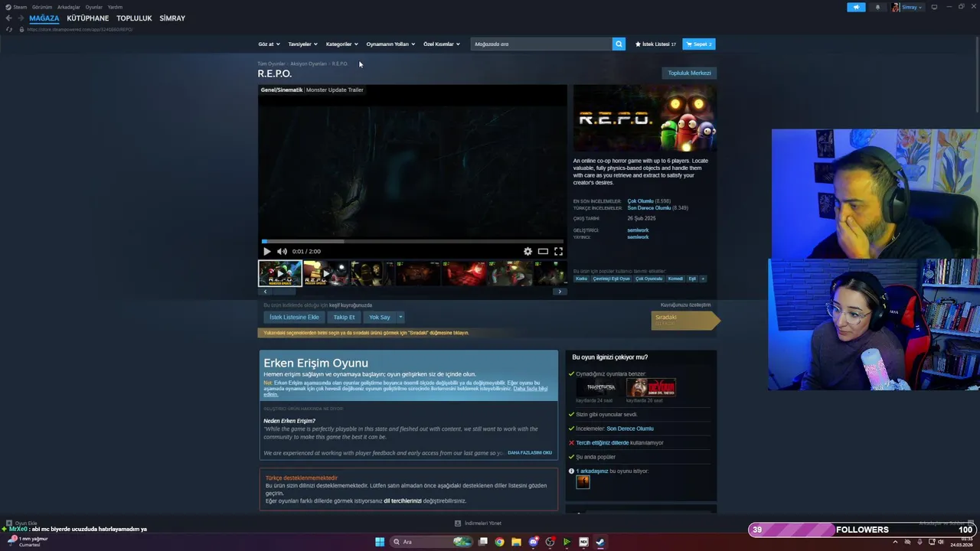Mute the trailer using the speaker icon
This screenshot has height=551, width=980.
click(x=282, y=251)
